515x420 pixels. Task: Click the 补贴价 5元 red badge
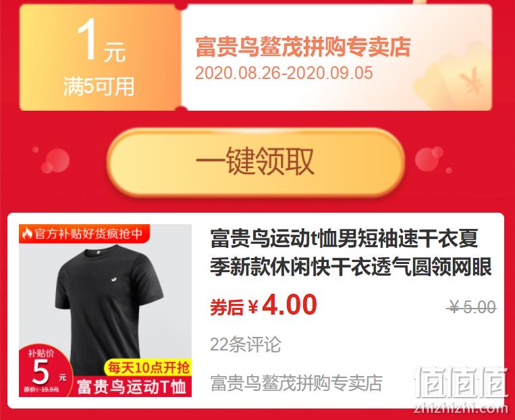(45, 371)
